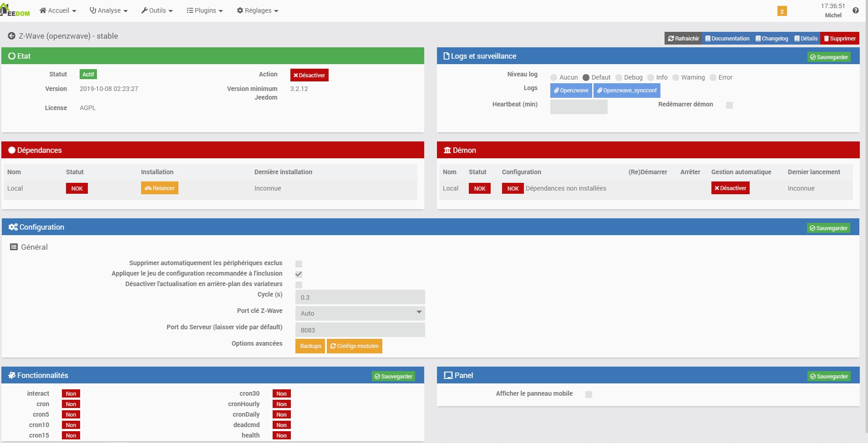Click Rafraichir refresh button
The width and height of the screenshot is (868, 443).
(683, 39)
